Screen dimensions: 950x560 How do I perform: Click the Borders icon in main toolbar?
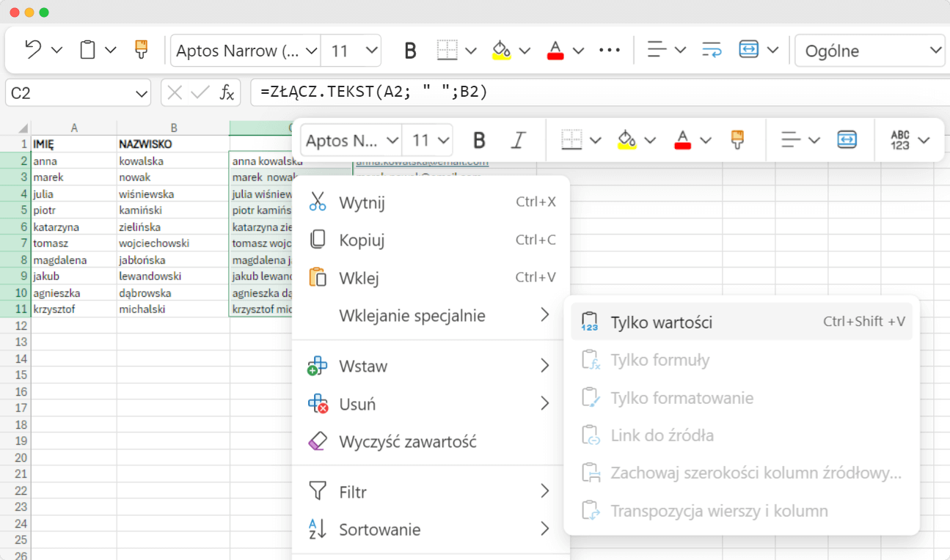point(447,50)
